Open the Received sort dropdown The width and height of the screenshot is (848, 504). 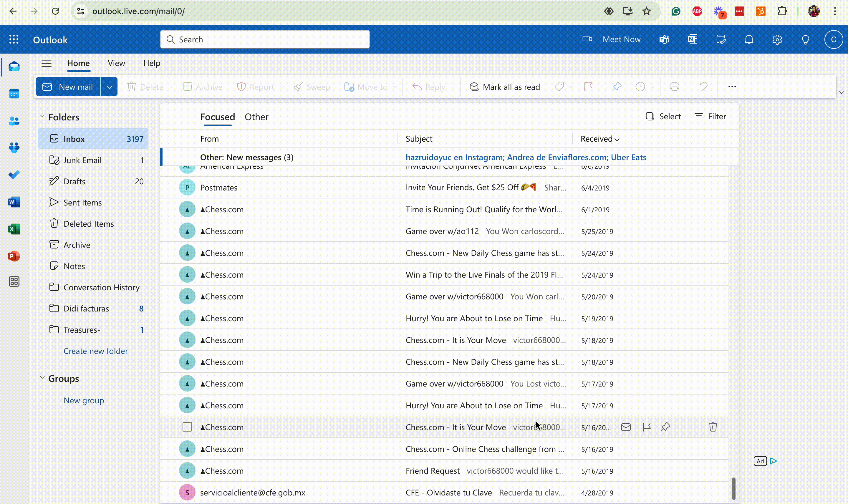coord(600,139)
